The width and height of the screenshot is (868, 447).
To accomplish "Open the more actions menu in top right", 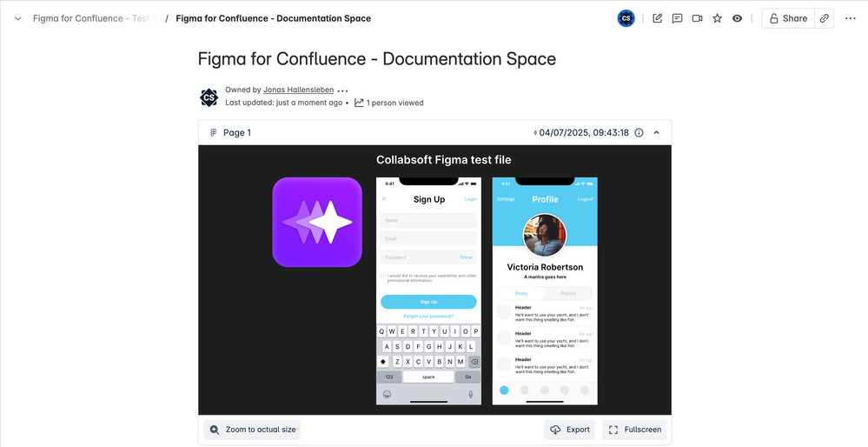I will click(850, 18).
